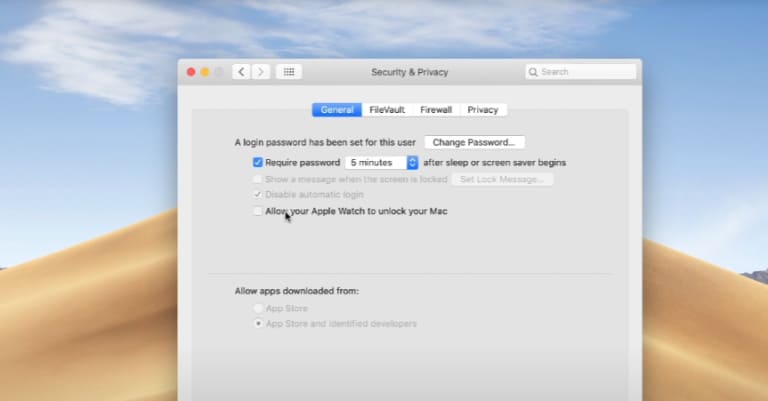Go back using the left arrow button
The width and height of the screenshot is (768, 401).
coord(241,72)
